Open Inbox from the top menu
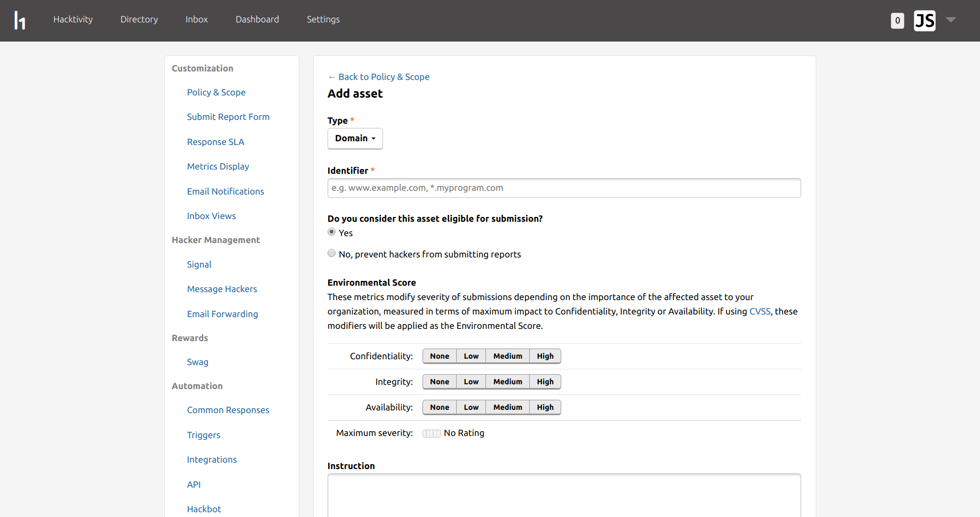The image size is (980, 517). click(x=196, y=20)
